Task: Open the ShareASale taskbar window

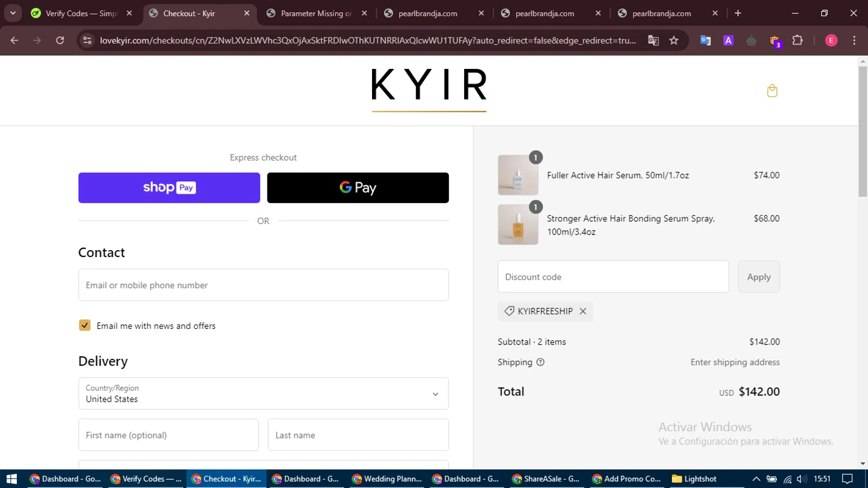Action: (547, 479)
